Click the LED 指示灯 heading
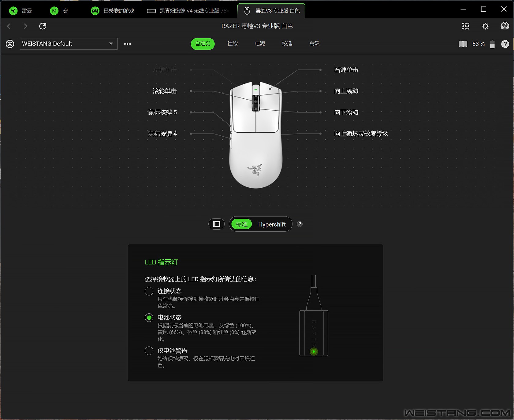Image resolution: width=514 pixels, height=420 pixels. [x=161, y=262]
